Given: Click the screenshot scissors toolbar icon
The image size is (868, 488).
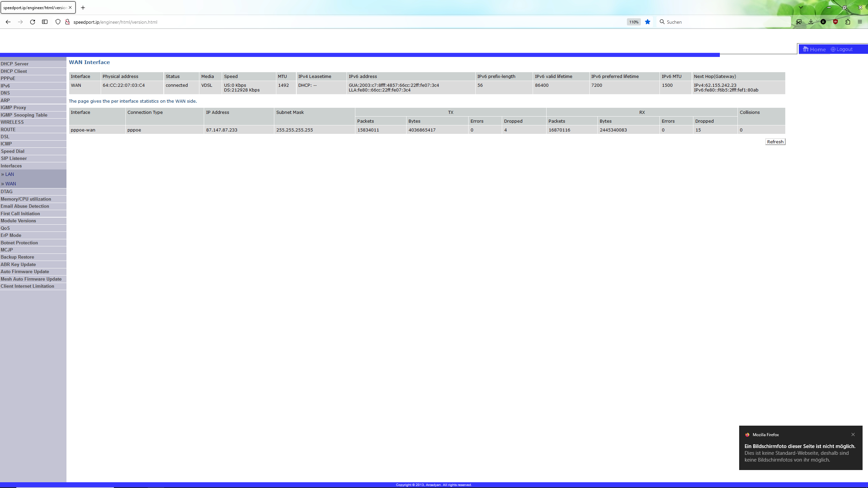Looking at the screenshot, I should pyautogui.click(x=799, y=22).
